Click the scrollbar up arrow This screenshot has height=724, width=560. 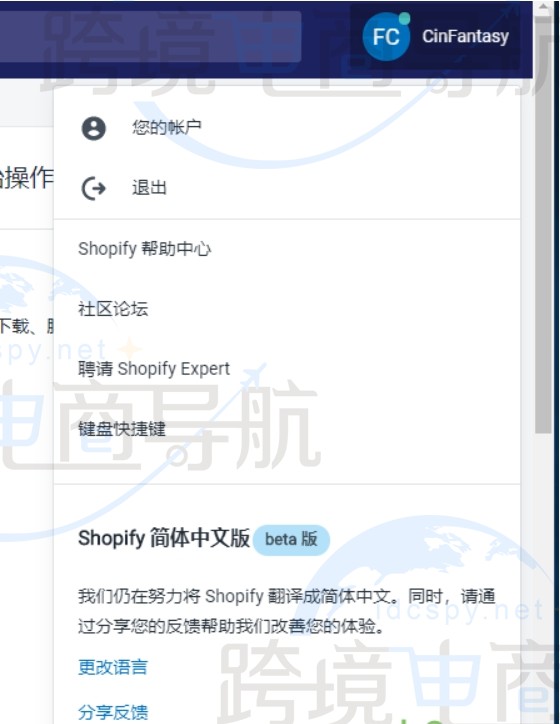pyautogui.click(x=543, y=7)
